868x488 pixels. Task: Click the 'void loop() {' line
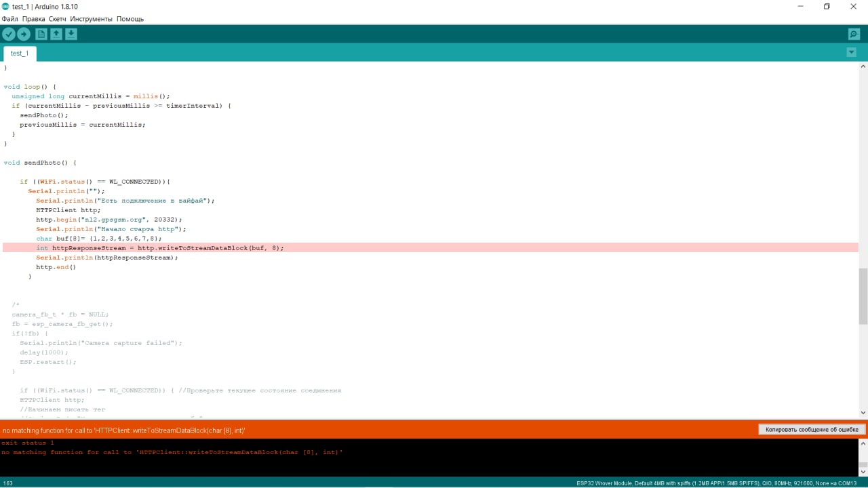tap(30, 87)
